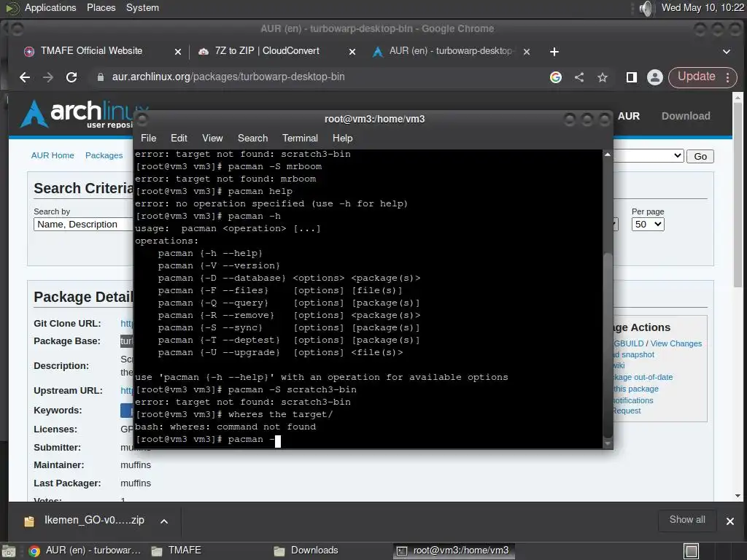Close the downloads bar

tap(729, 521)
